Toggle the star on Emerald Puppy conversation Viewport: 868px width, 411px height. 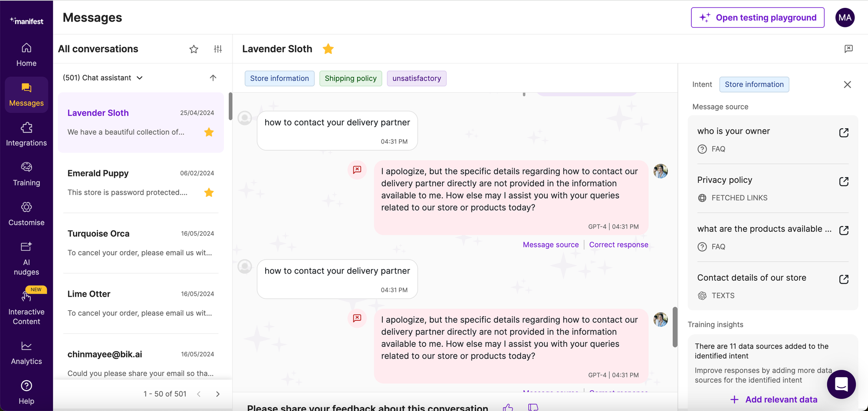[209, 192]
